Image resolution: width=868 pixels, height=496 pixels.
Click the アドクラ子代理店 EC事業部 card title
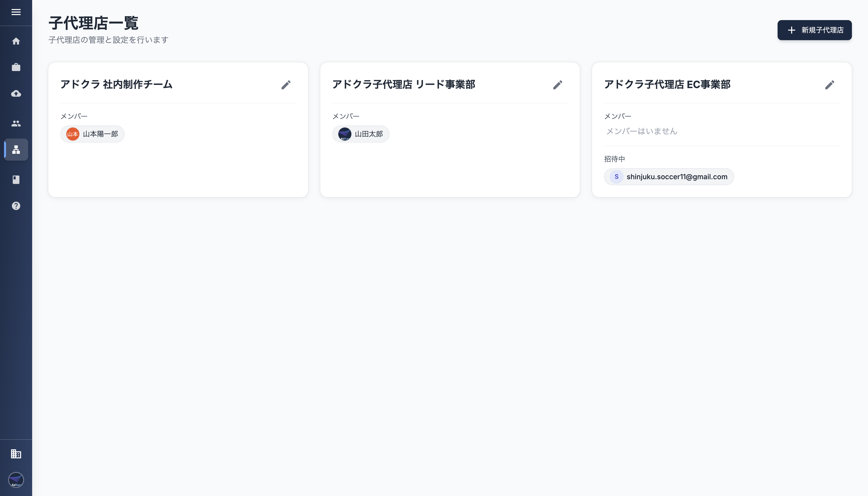pyautogui.click(x=667, y=85)
